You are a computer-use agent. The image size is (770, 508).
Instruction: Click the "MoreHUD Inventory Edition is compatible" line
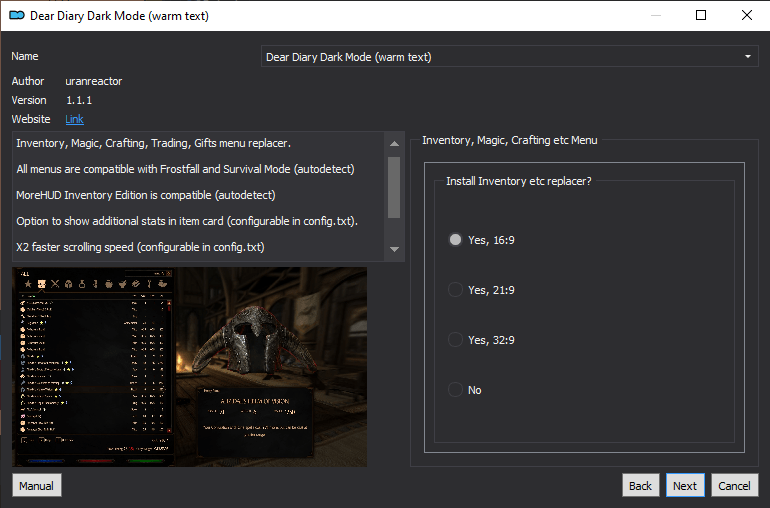pos(146,195)
